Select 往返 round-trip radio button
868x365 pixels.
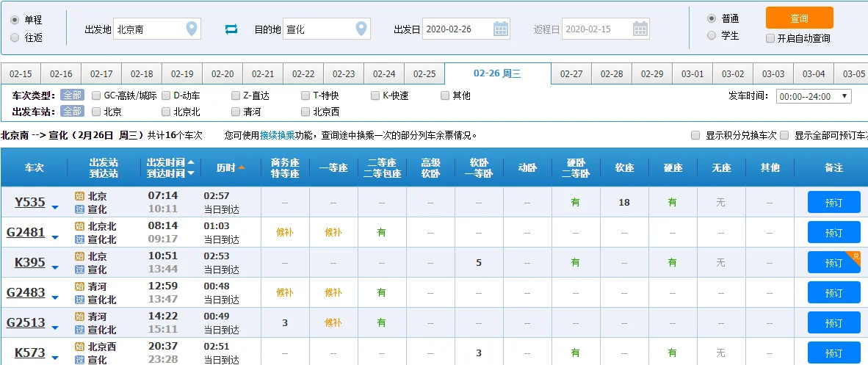(15, 37)
